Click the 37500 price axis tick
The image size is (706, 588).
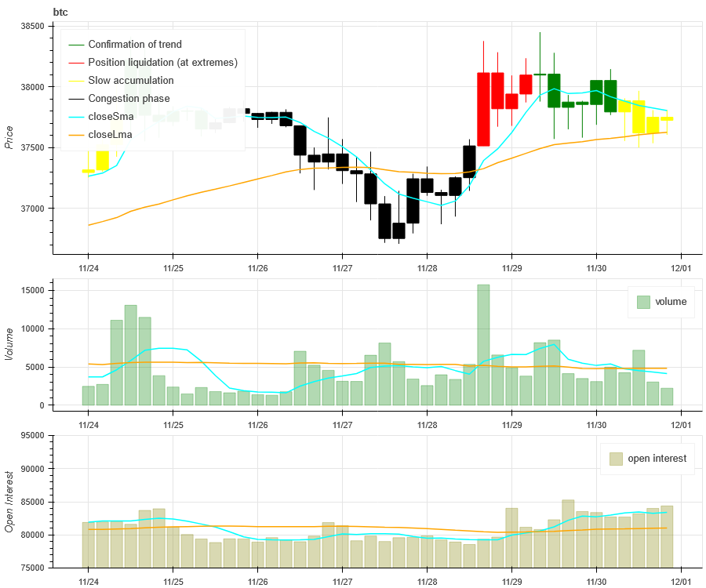[x=33, y=147]
